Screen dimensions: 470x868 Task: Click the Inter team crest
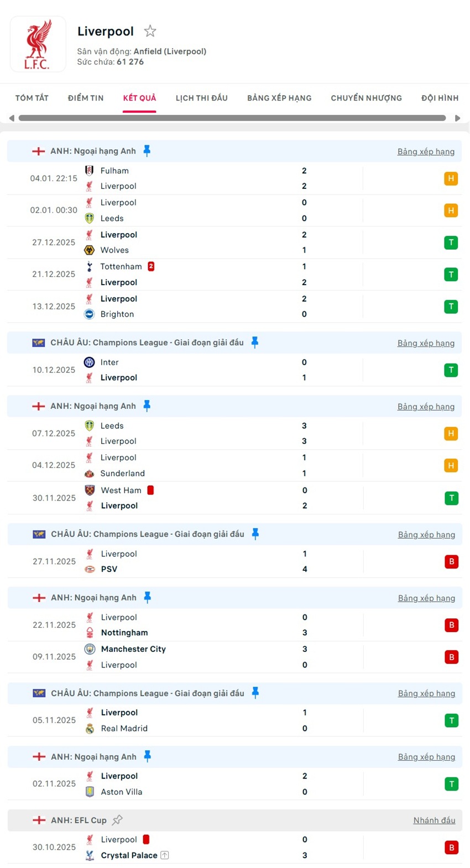pos(90,362)
